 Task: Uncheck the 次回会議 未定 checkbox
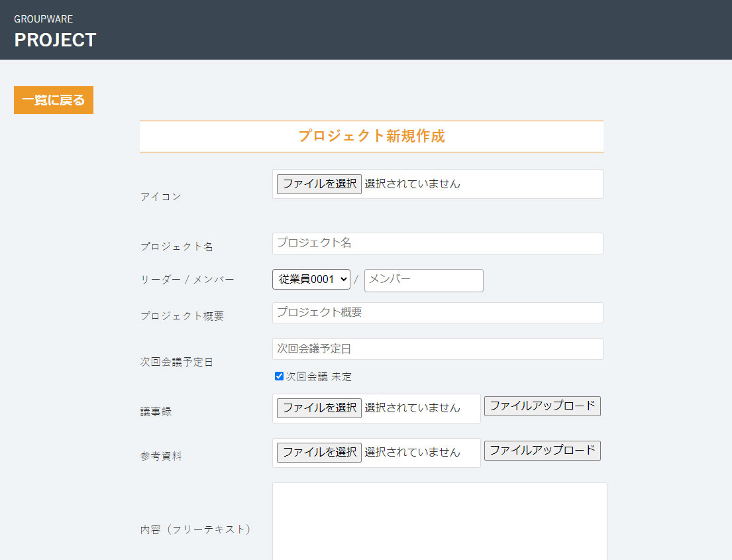click(x=279, y=376)
